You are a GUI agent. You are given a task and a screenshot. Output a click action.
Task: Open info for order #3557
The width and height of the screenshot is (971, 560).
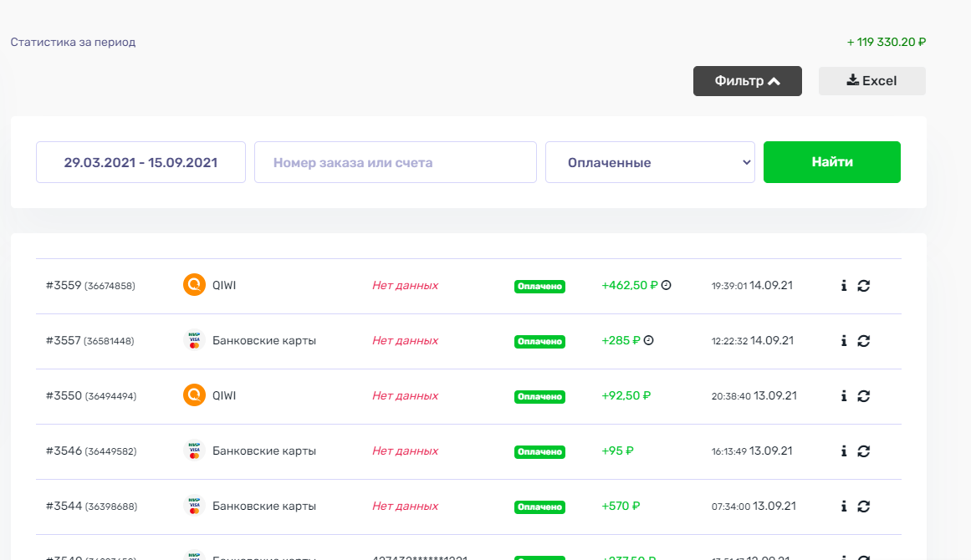coord(843,340)
